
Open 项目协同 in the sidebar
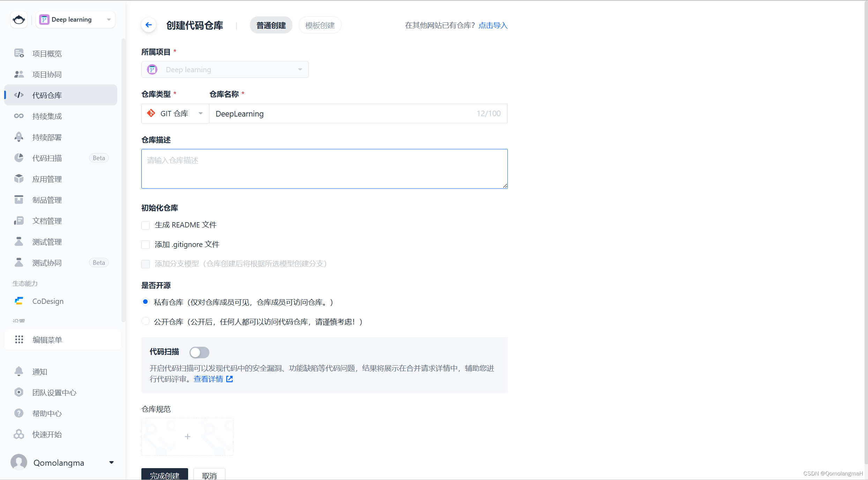coord(47,74)
